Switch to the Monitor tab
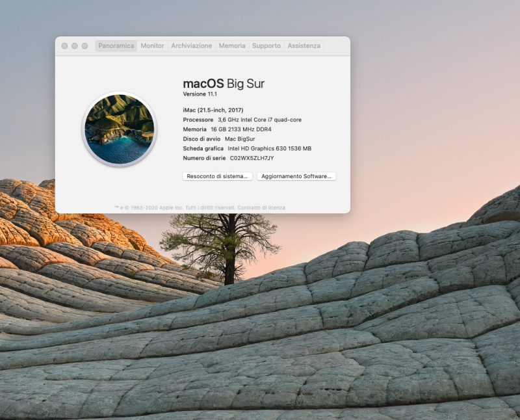This screenshot has height=420, width=520. tap(152, 46)
